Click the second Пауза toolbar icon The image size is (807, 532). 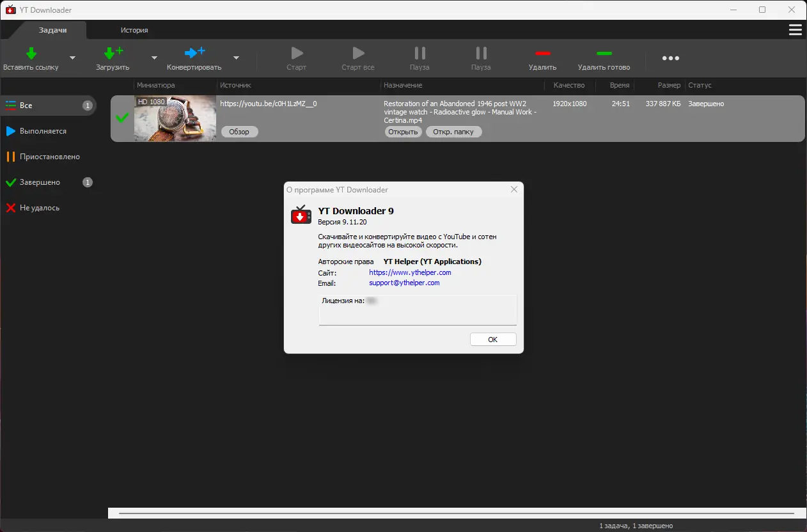pos(481,53)
